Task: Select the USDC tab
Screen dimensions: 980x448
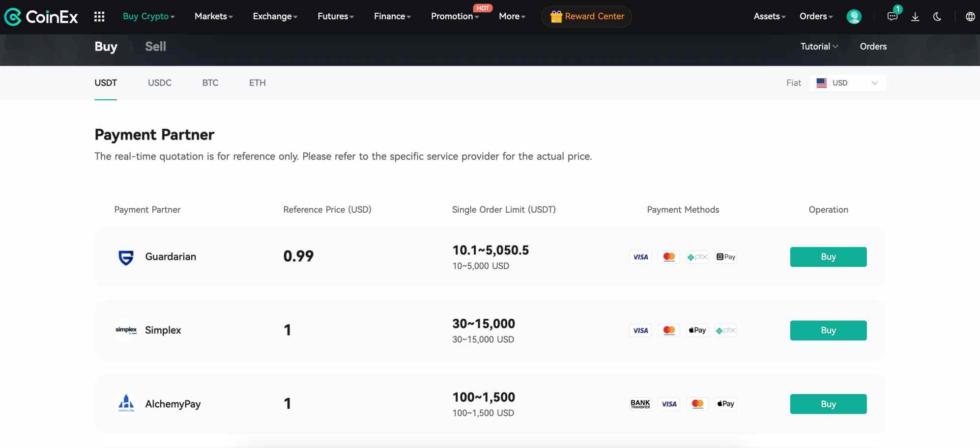Action: (160, 83)
